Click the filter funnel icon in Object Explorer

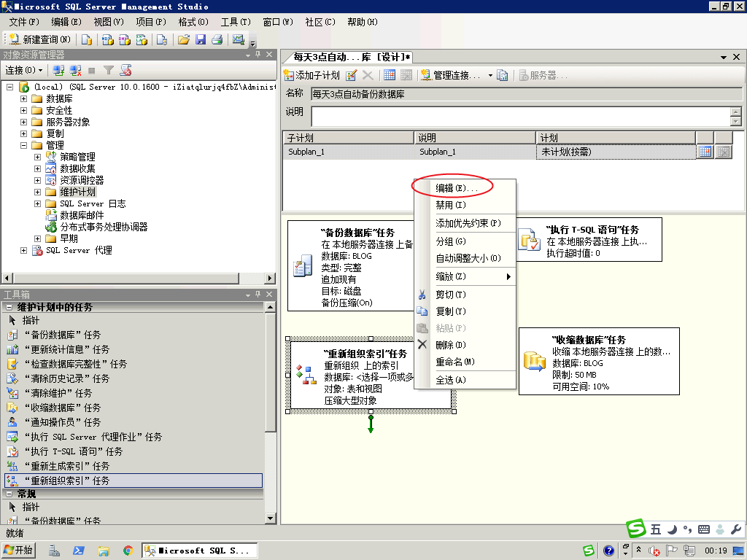[x=109, y=71]
